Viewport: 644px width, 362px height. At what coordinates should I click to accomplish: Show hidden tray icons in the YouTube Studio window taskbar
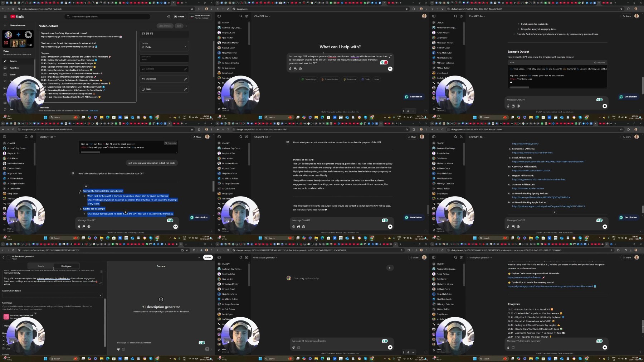pos(170,117)
